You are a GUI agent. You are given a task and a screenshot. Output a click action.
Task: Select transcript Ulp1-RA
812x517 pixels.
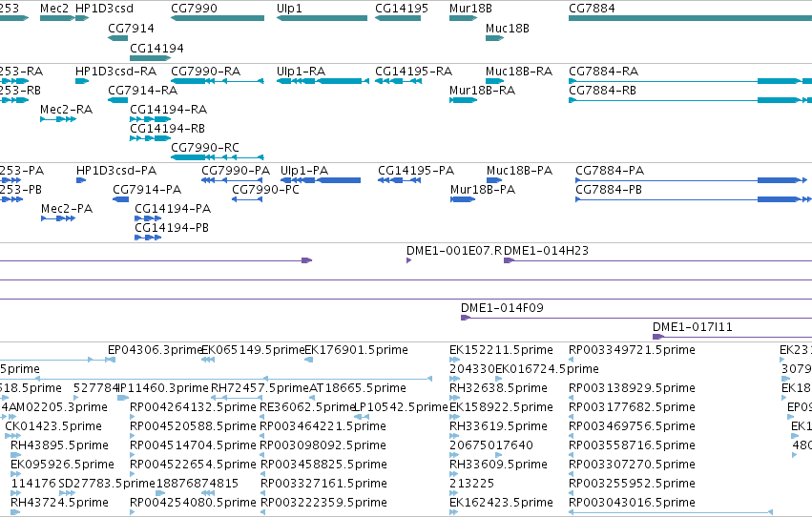[301, 71]
